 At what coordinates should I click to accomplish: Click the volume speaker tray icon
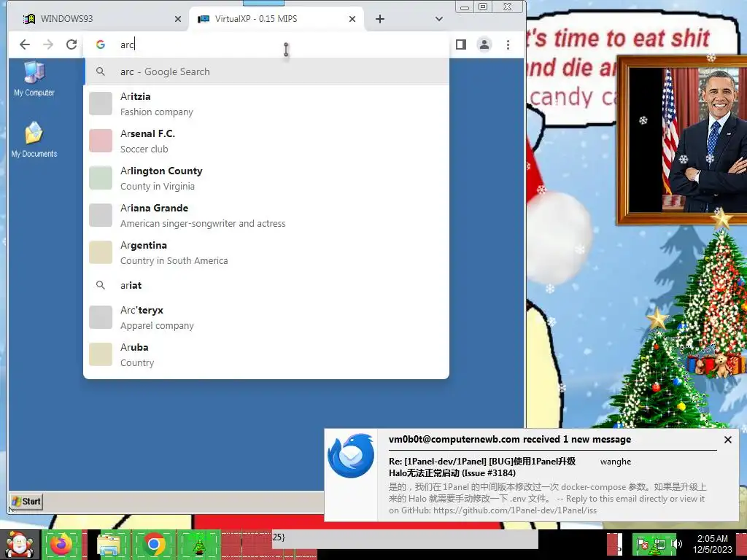[677, 544]
